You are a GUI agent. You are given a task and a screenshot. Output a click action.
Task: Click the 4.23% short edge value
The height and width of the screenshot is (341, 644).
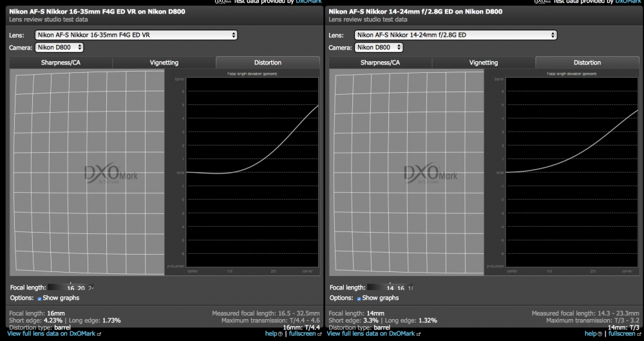coord(53,320)
